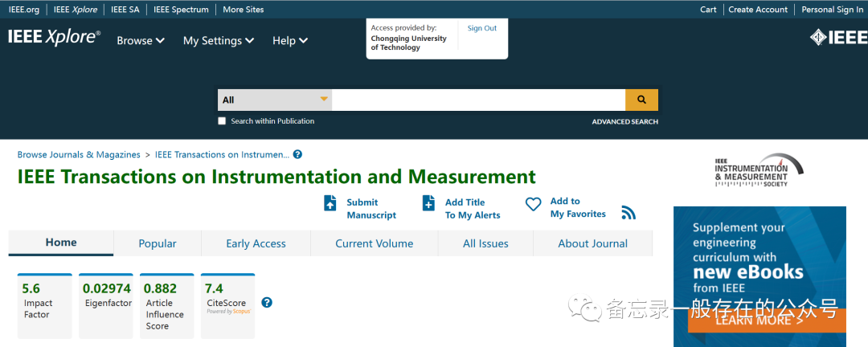The height and width of the screenshot is (347, 868).
Task: Tick Search within Publication checkbox
Action: click(x=222, y=121)
